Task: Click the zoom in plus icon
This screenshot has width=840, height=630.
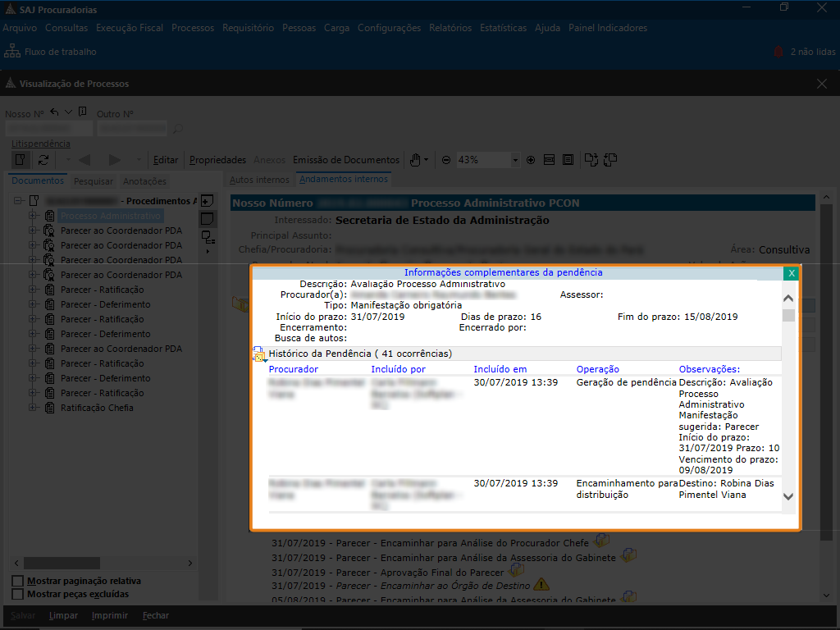Action: point(531,160)
